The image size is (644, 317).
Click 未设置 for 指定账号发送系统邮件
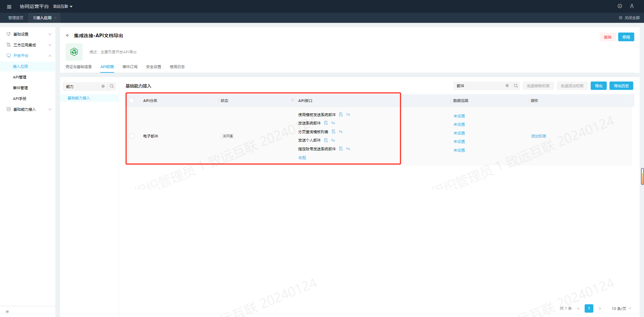click(x=459, y=150)
